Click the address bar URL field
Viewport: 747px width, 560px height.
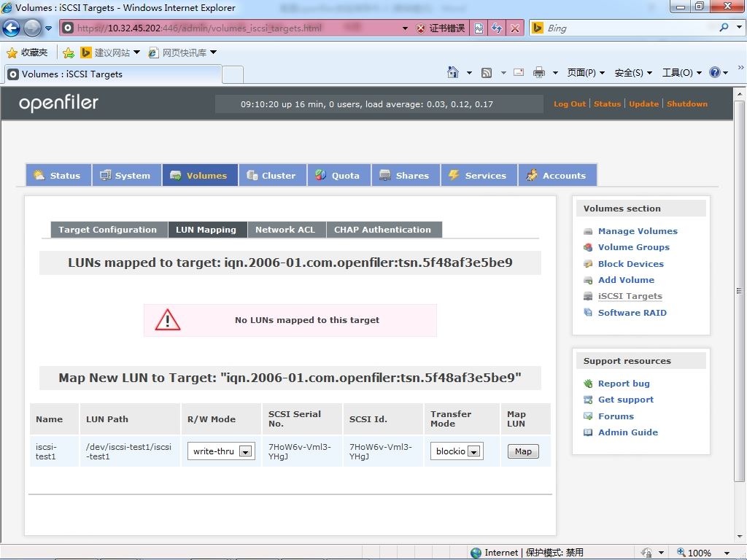236,28
